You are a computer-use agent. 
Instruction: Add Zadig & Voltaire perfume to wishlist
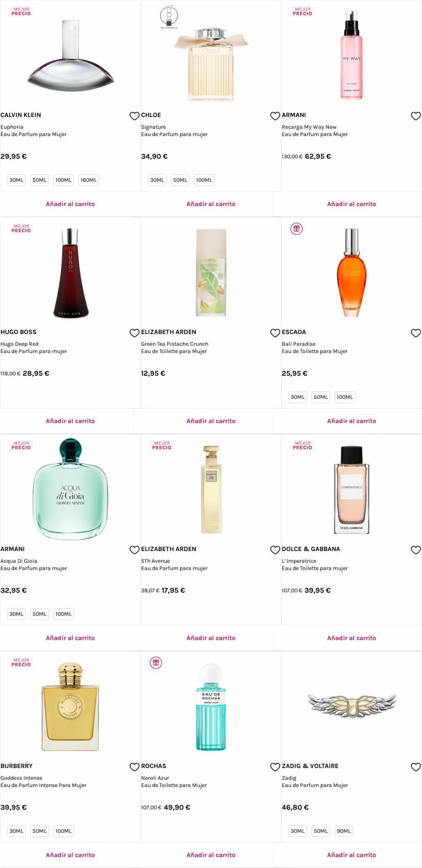[x=416, y=767]
